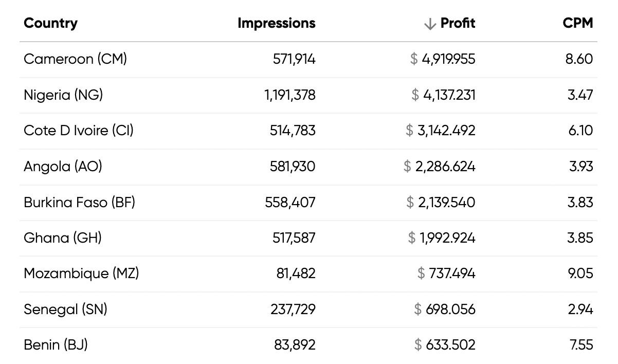Sort table by Country column header
The image size is (618, 364).
coord(50,23)
